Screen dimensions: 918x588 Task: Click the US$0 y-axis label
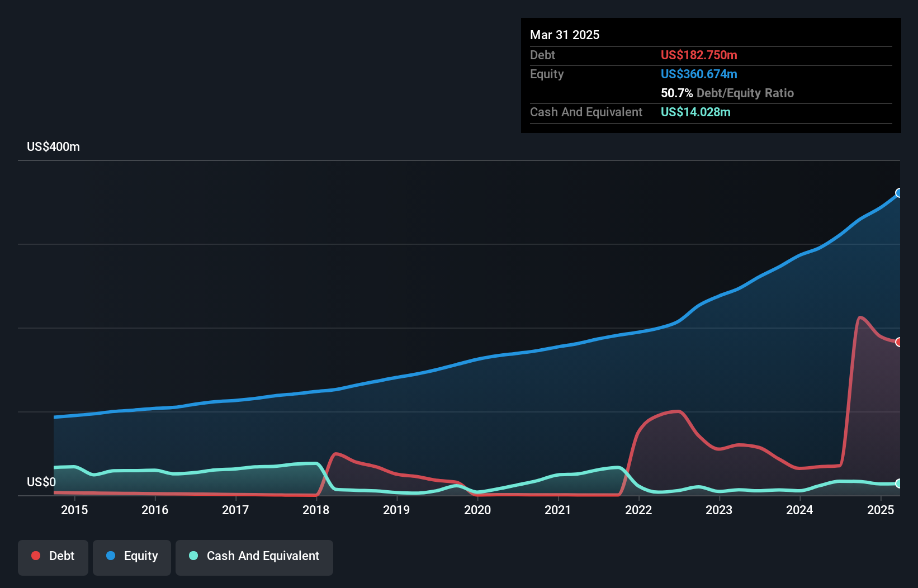[x=41, y=482]
